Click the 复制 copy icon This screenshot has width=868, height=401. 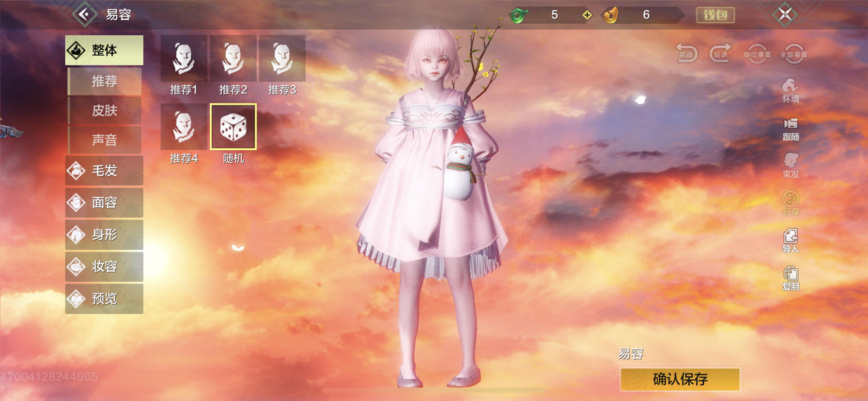pyautogui.click(x=790, y=278)
